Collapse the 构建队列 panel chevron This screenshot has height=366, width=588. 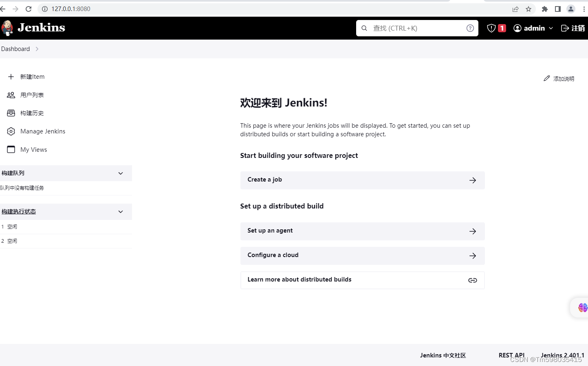[x=121, y=173]
